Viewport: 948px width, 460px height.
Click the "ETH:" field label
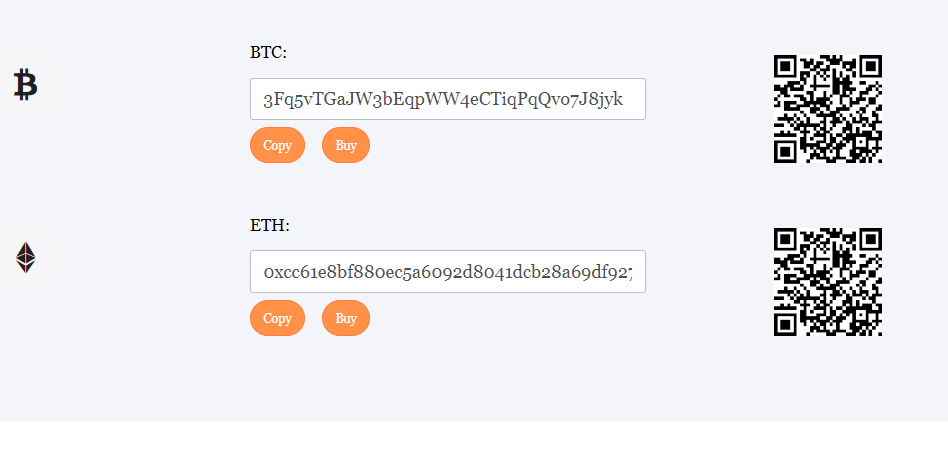270,225
